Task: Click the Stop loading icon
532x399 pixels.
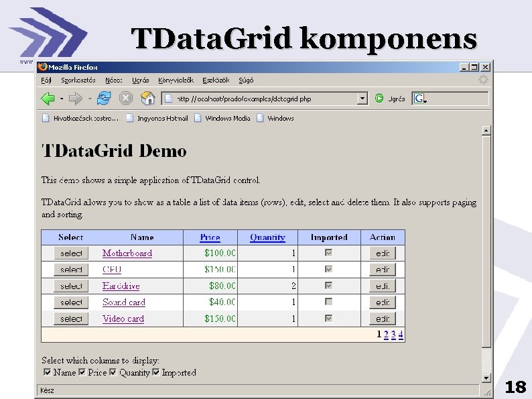Action: 125,98
